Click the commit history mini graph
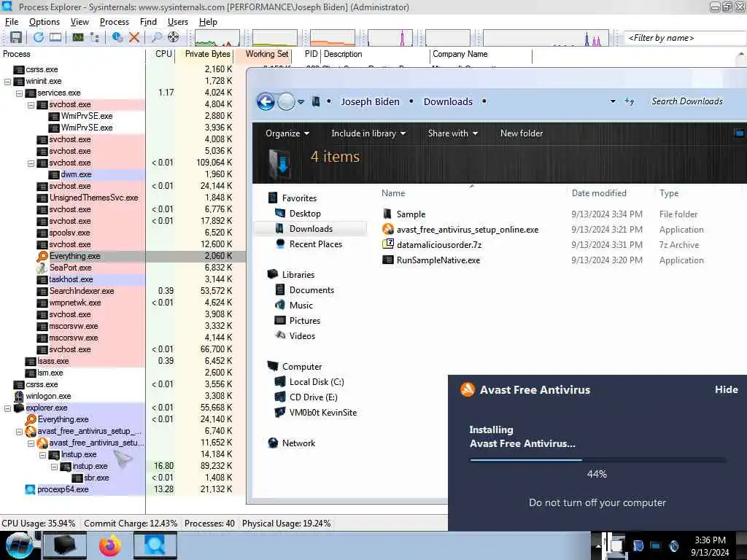The height and width of the screenshot is (560, 747). click(x=275, y=38)
